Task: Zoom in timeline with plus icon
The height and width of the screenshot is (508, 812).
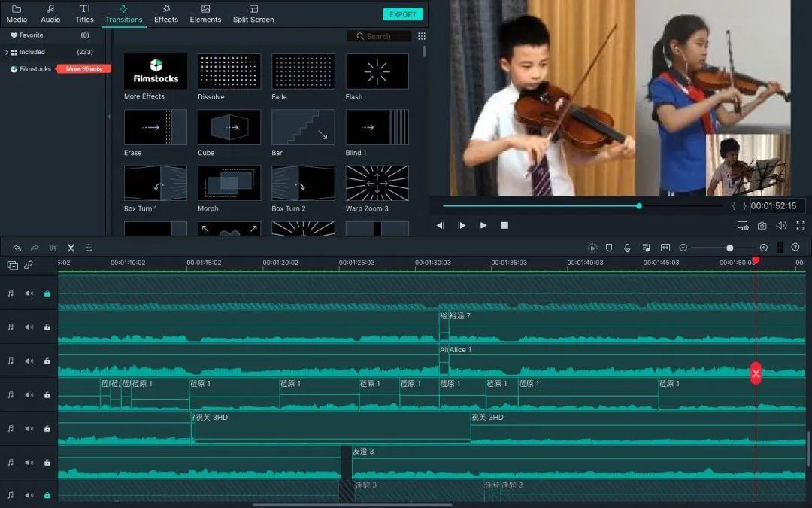Action: (x=763, y=248)
